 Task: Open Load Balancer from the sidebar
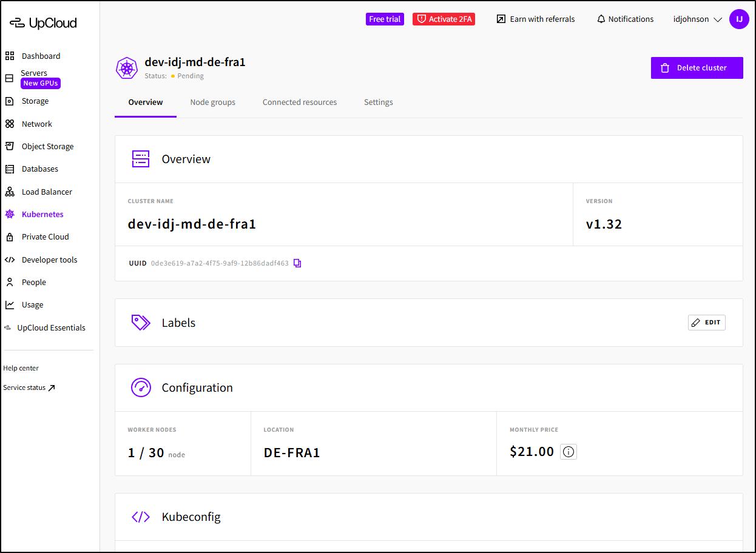click(46, 192)
